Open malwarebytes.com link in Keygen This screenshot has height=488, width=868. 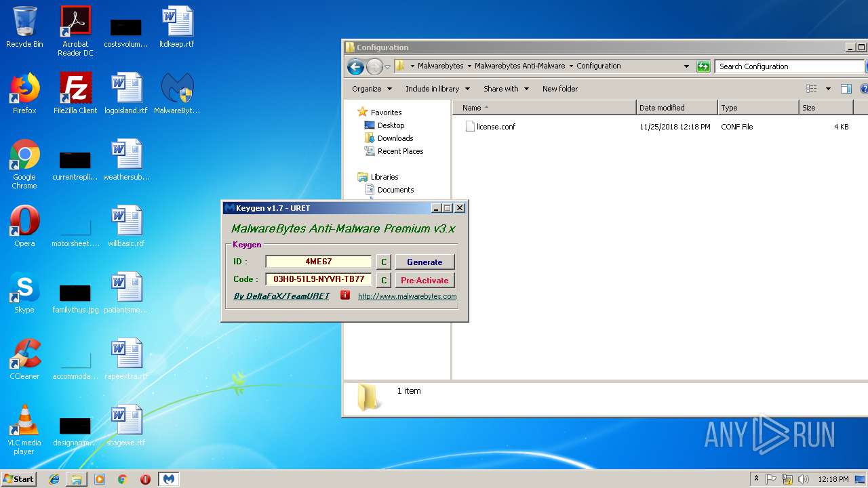pos(407,296)
